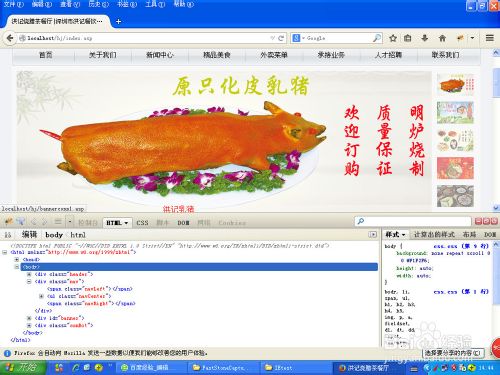Click the browser Back arrow button
Viewport: 500px width, 375px height.
(x=10, y=38)
